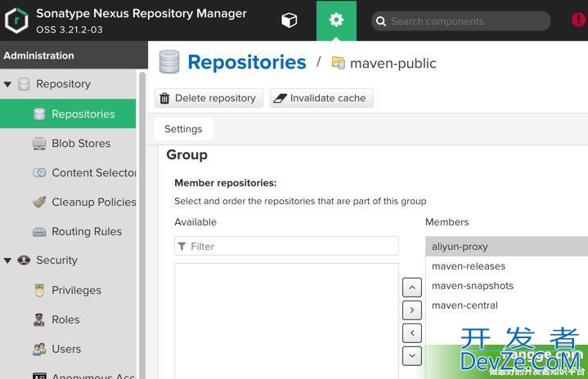Screen dimensions: 588x379
Task: Select Repositories in the sidebar
Action: 68,114
